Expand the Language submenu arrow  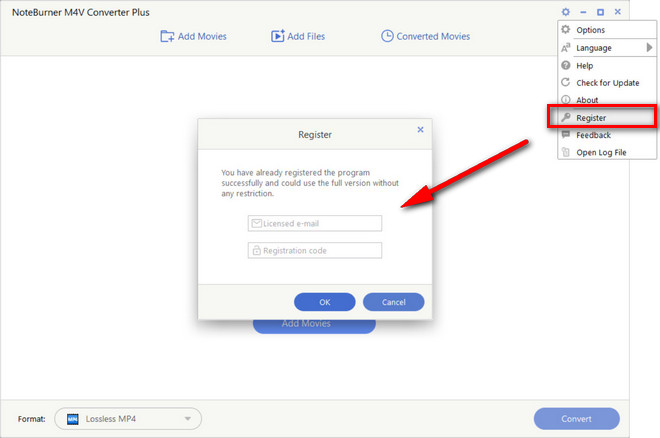click(x=649, y=48)
